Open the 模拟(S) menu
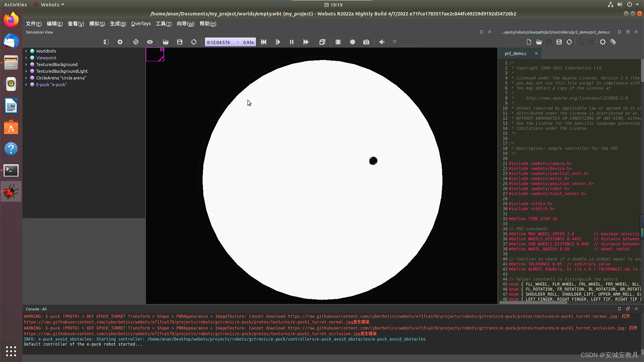The width and height of the screenshot is (644, 362). click(x=97, y=24)
